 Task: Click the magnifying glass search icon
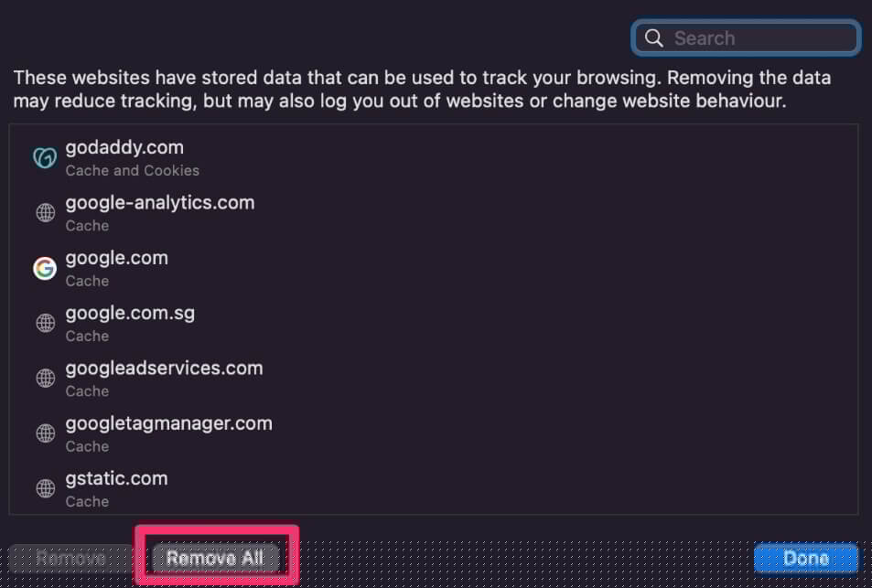(x=653, y=38)
